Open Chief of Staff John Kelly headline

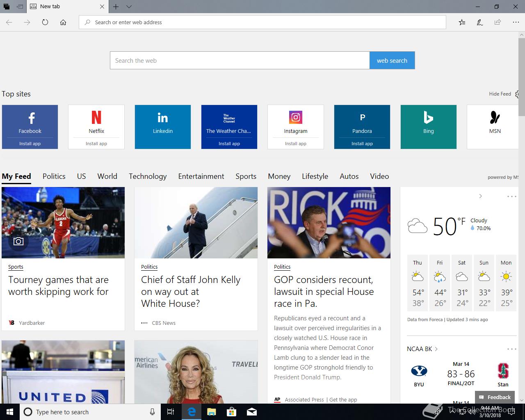pos(191,292)
